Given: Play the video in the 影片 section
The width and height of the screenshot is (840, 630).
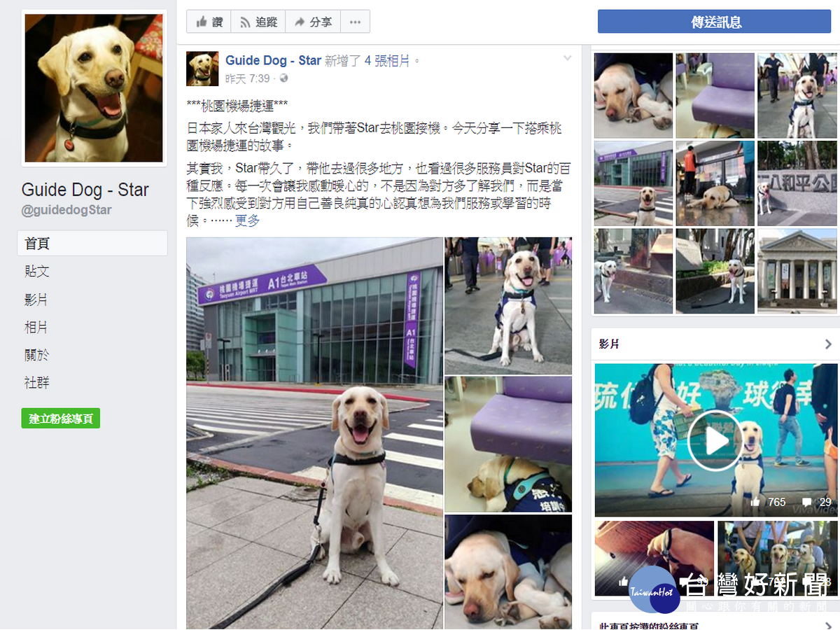Looking at the screenshot, I should (715, 441).
